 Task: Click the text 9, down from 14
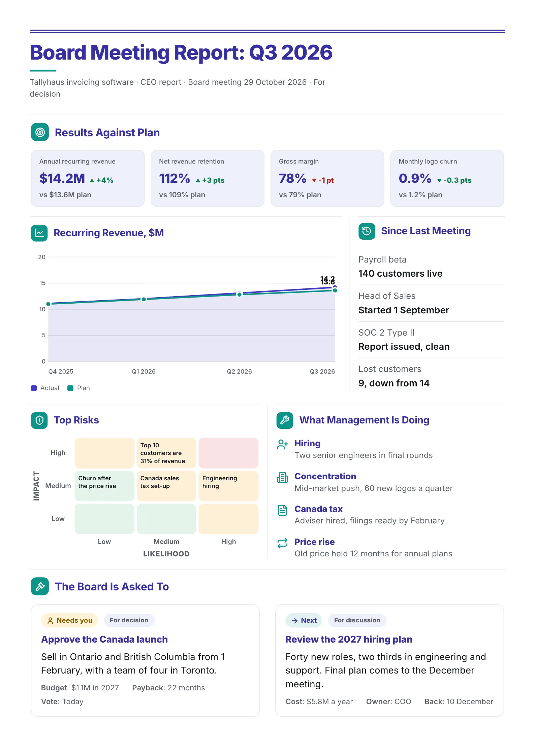(x=394, y=383)
